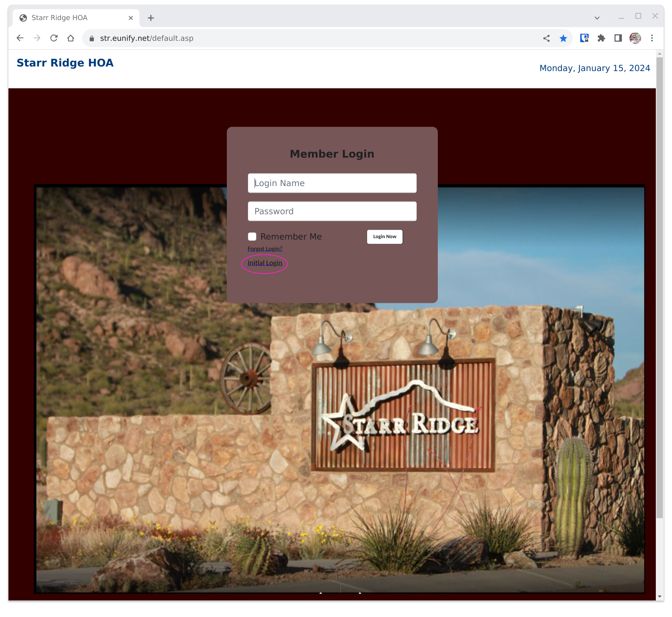This screenshot has height=617, width=672.
Task: Open the tab search chevron
Action: (596, 17)
